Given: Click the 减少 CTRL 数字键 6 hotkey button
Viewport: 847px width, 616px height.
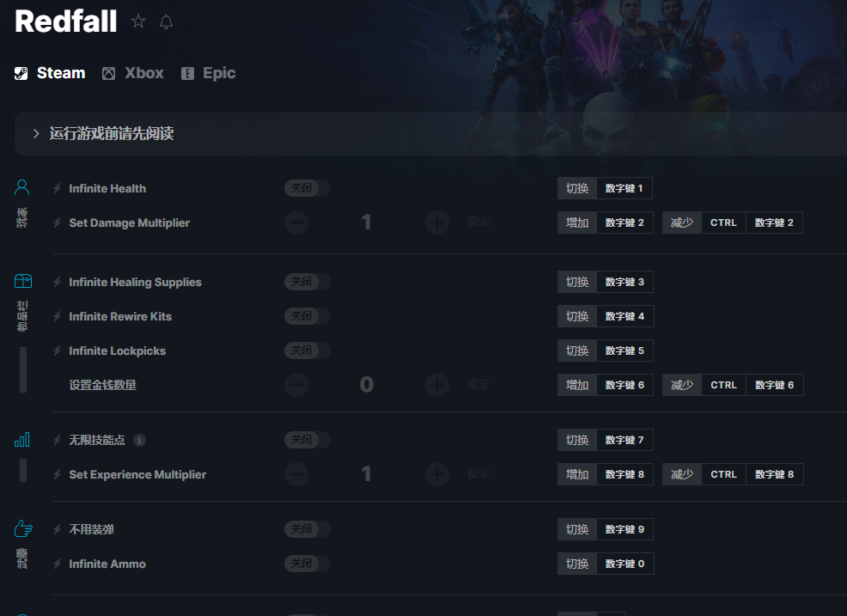Looking at the screenshot, I should [733, 385].
